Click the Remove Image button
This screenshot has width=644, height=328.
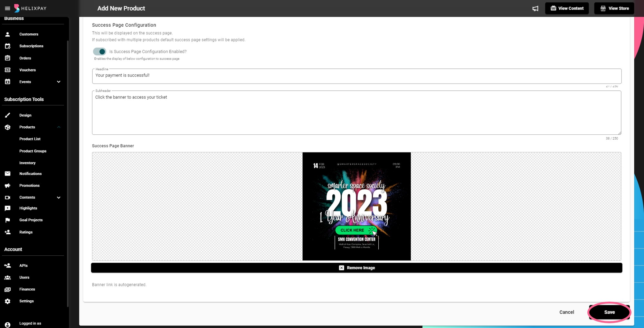(x=356, y=268)
